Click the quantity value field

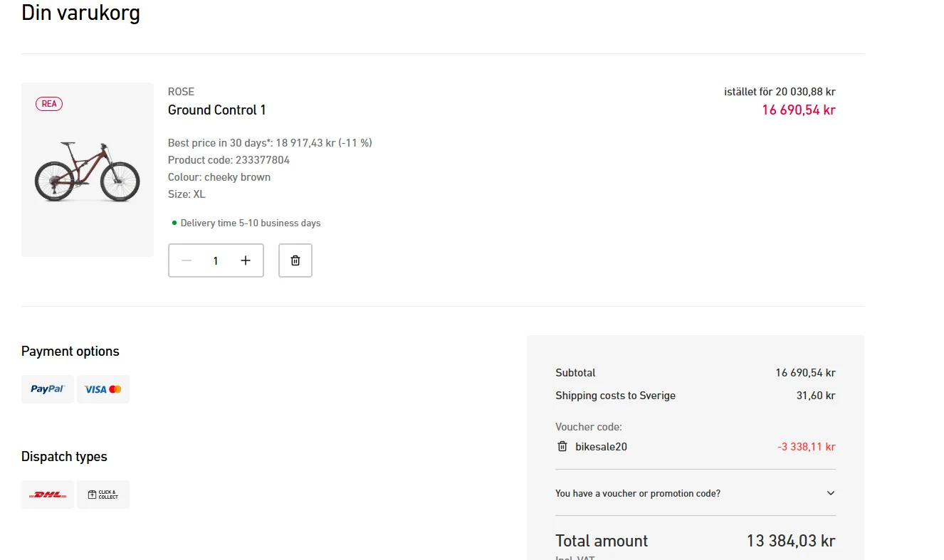pos(216,260)
